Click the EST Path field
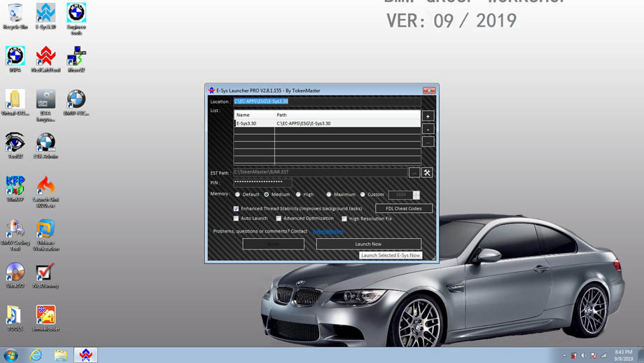644x363 pixels. tap(321, 172)
